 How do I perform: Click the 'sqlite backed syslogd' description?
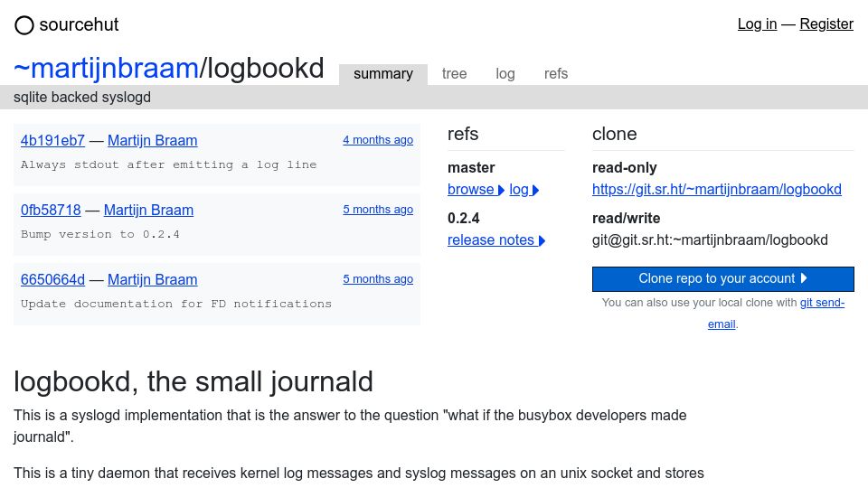pyautogui.click(x=82, y=98)
